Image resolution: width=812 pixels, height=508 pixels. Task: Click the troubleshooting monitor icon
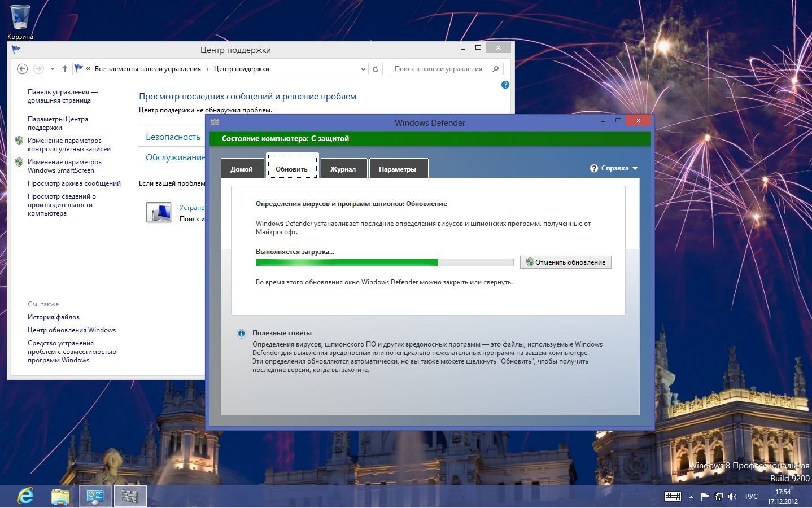(159, 212)
